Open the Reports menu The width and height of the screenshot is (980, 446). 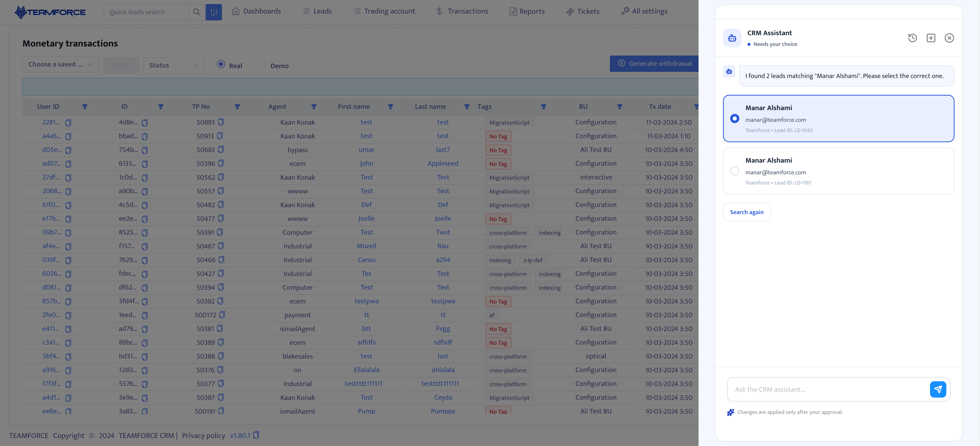point(527,11)
